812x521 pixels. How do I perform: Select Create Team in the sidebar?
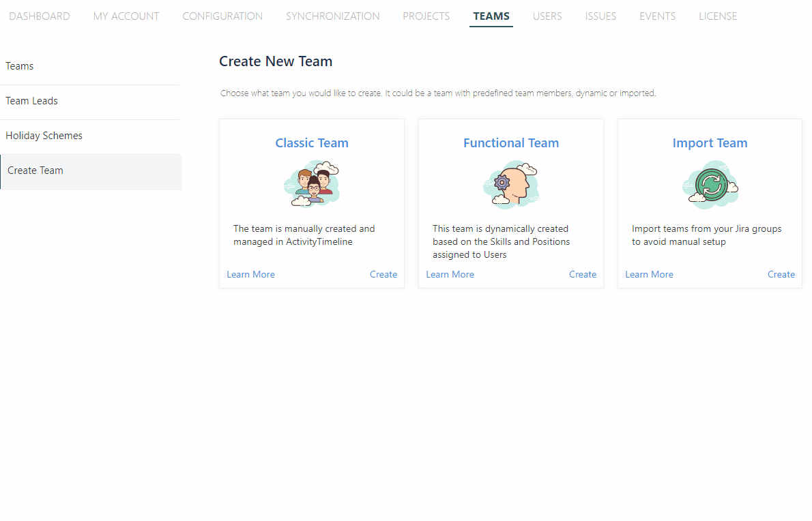(x=91, y=171)
